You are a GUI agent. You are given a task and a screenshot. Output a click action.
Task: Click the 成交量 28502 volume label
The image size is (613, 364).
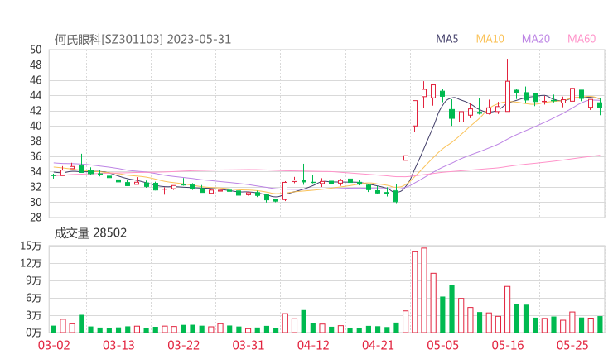coord(90,233)
